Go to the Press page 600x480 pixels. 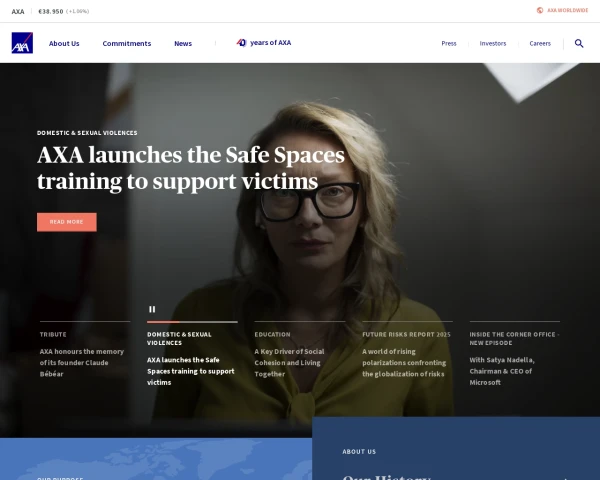click(449, 43)
